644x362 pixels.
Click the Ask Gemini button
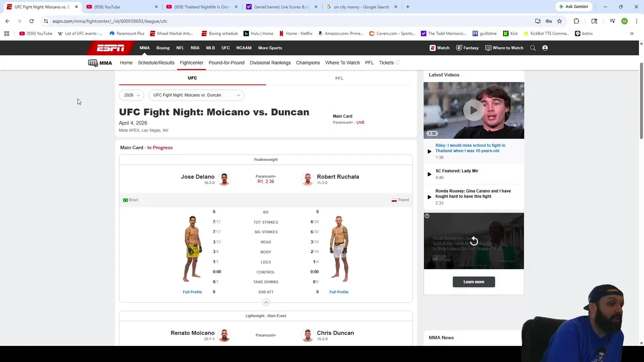tap(573, 7)
